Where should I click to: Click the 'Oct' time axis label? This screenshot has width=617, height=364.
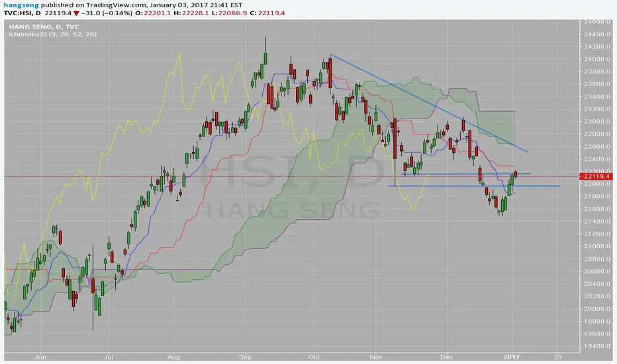pyautogui.click(x=314, y=357)
